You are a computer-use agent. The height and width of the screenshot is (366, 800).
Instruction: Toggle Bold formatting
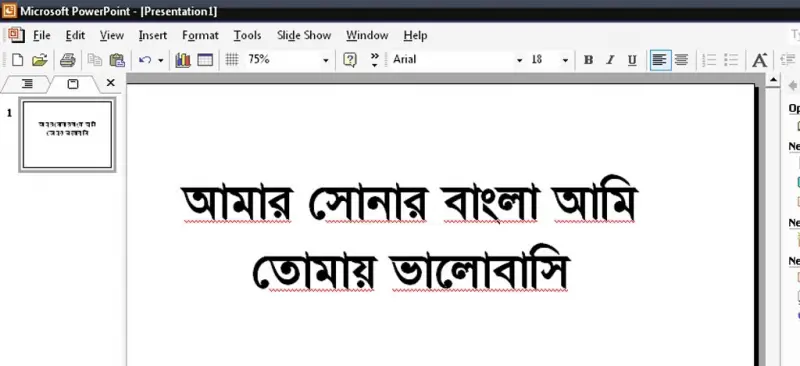588,60
